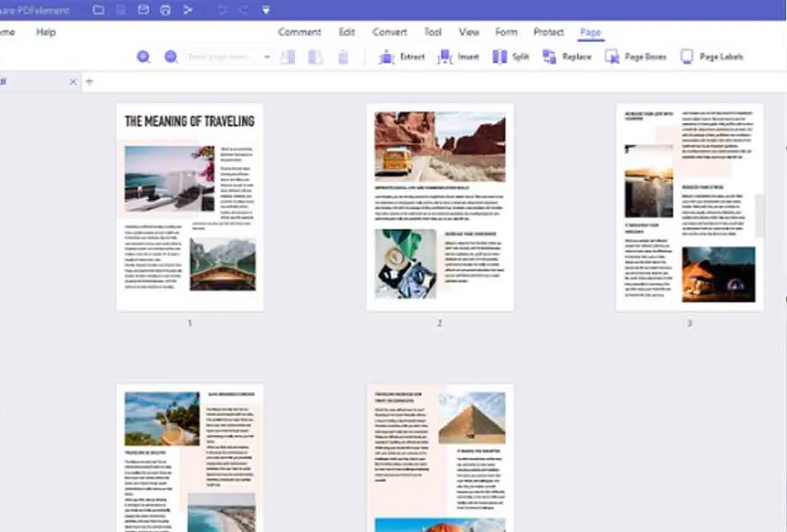This screenshot has height=532, width=787.
Task: Toggle the two-page view layout icon
Action: 315,56
